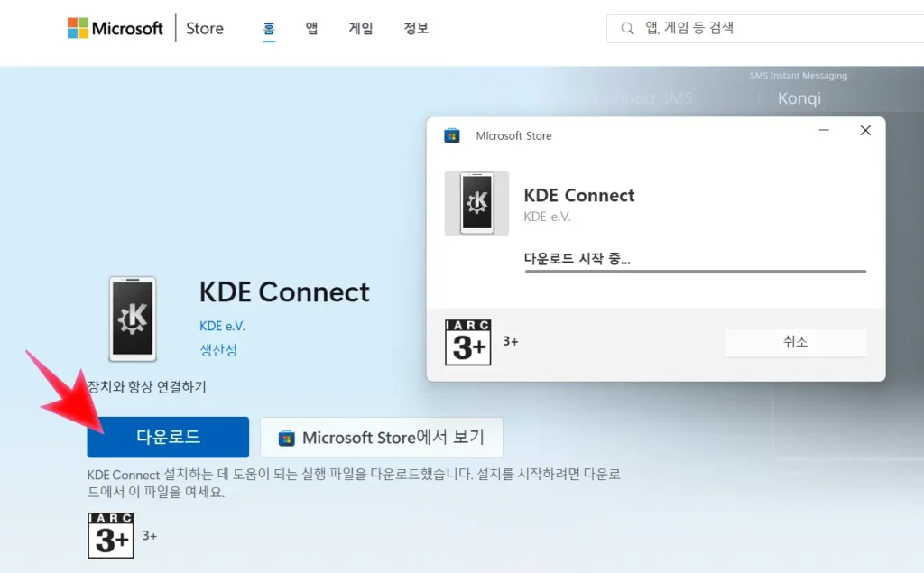924x573 pixels.
Task: Focus the 앱, 게임 등 검색 search field
Action: pos(765,28)
